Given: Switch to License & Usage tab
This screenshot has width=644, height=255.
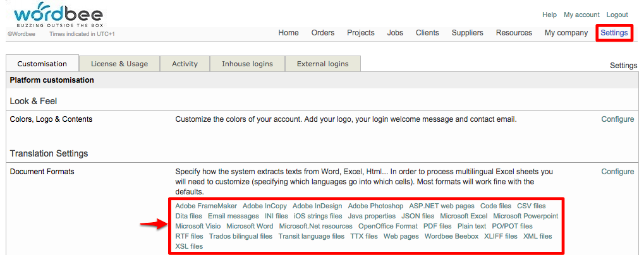Looking at the screenshot, I should point(119,64).
